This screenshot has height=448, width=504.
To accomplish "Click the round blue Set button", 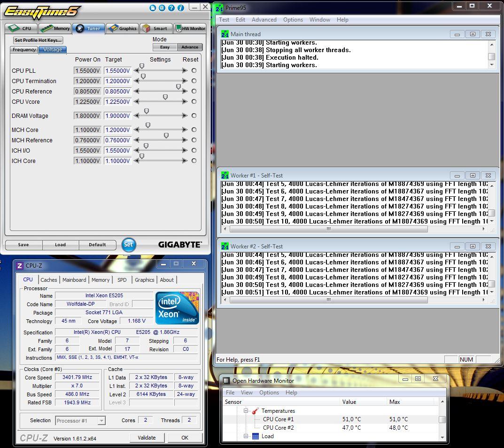I will [129, 245].
